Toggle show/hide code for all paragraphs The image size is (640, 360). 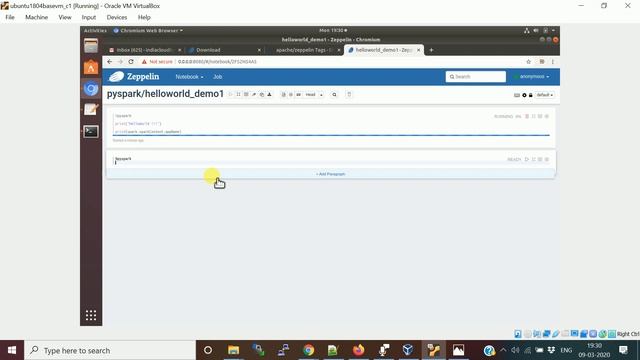238,94
